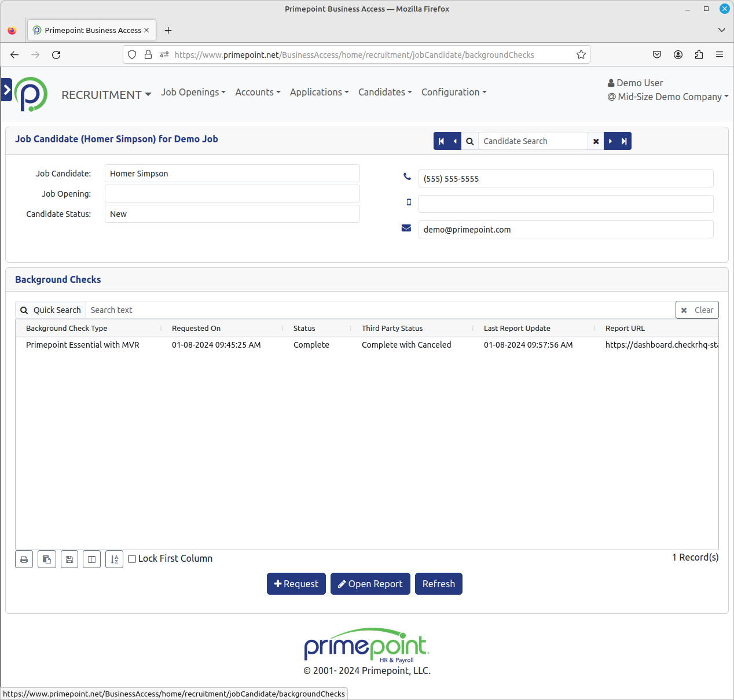The height and width of the screenshot is (700, 734).
Task: Save page to Pocket icon
Action: 657,55
